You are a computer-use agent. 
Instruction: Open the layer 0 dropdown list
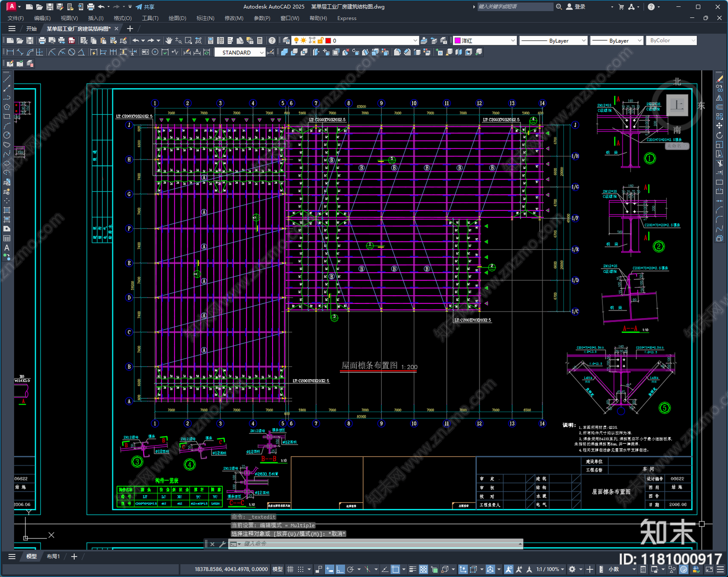(x=415, y=40)
